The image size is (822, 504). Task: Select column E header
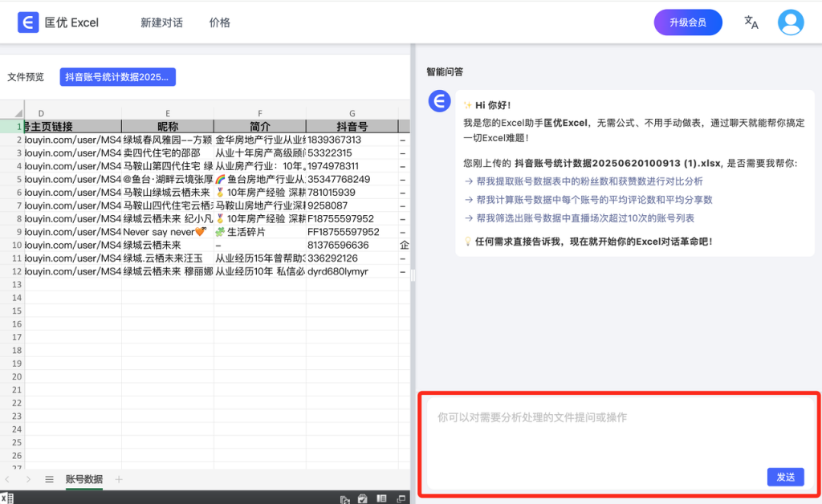(x=168, y=113)
